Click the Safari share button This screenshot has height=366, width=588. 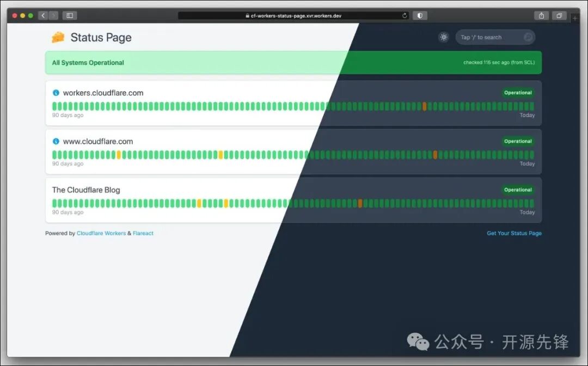coord(542,15)
